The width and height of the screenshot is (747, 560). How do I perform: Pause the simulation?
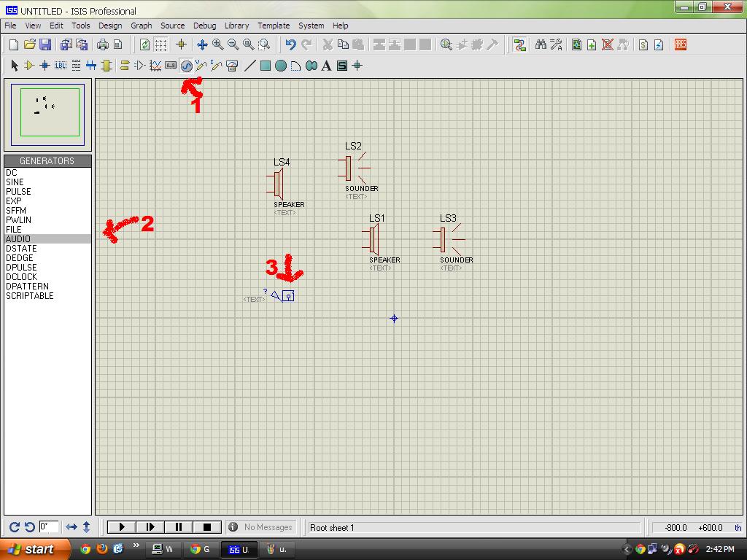pyautogui.click(x=179, y=526)
